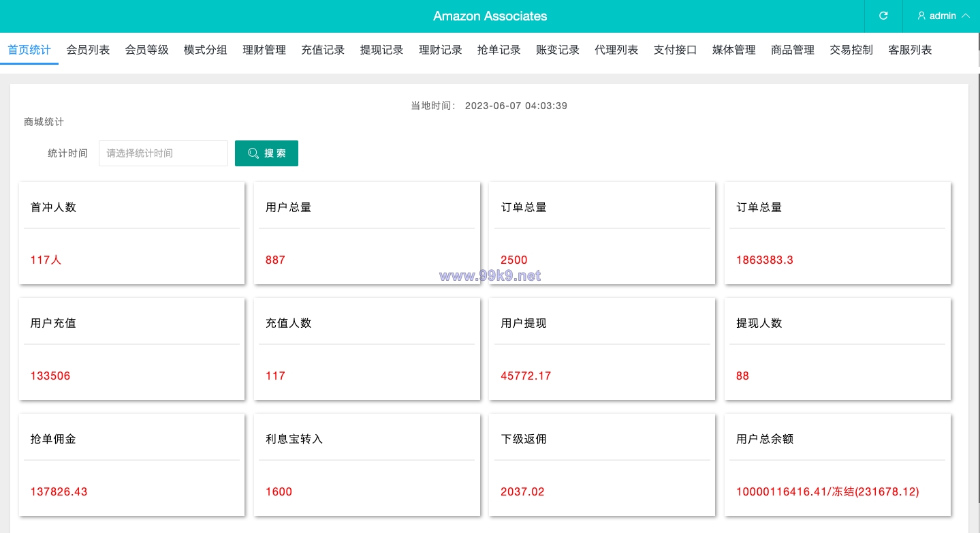The width and height of the screenshot is (980, 533).
Task: Click the 887 user total value
Action: point(275,260)
